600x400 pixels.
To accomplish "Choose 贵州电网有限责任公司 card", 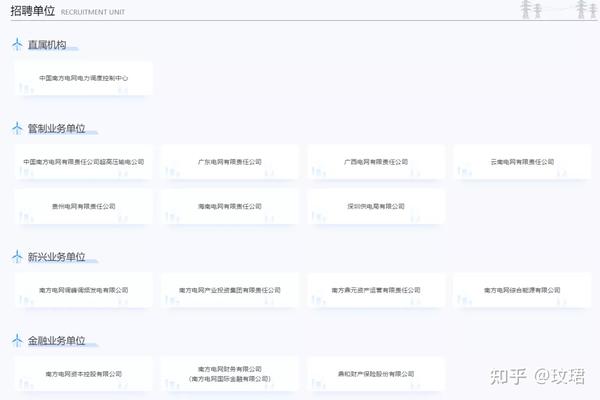I will click(83, 206).
